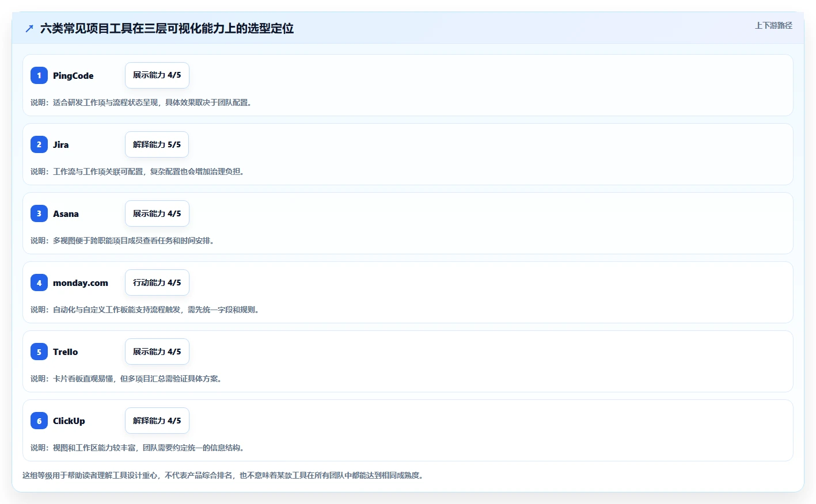
Task: Select the ClickUp tool name
Action: 69,421
